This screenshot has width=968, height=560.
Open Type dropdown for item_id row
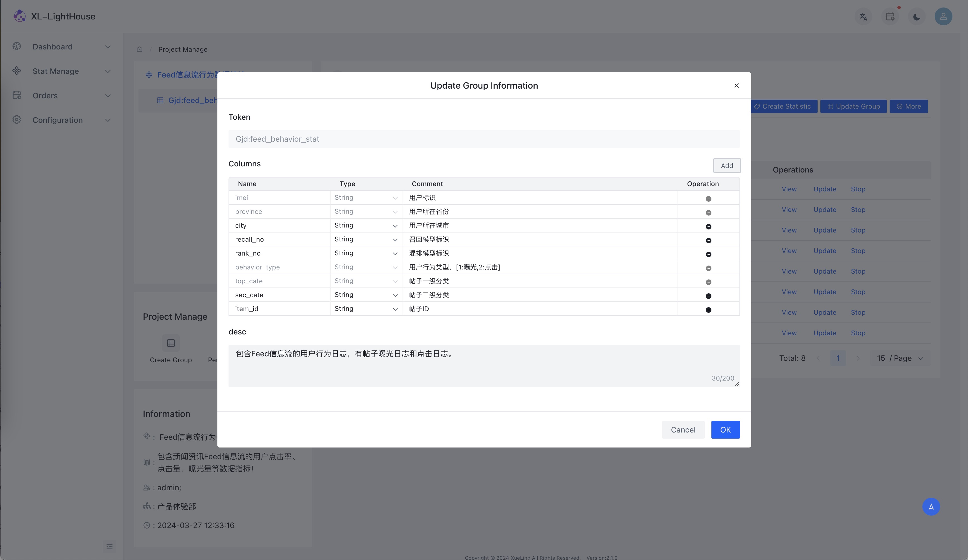pyautogui.click(x=366, y=309)
